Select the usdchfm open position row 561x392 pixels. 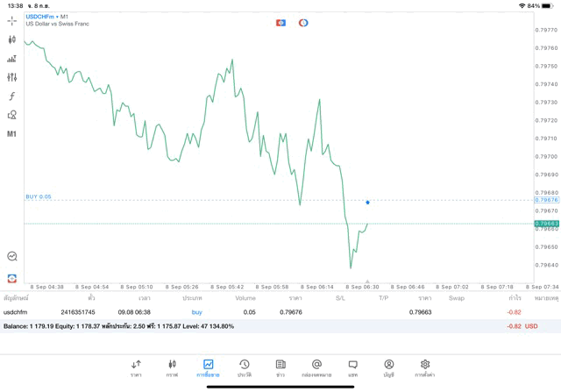263,311
